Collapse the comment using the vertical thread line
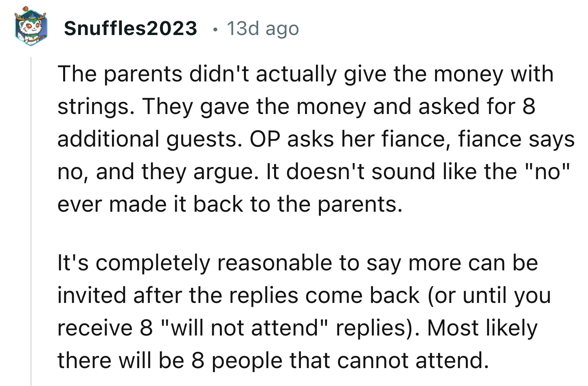 [31, 220]
